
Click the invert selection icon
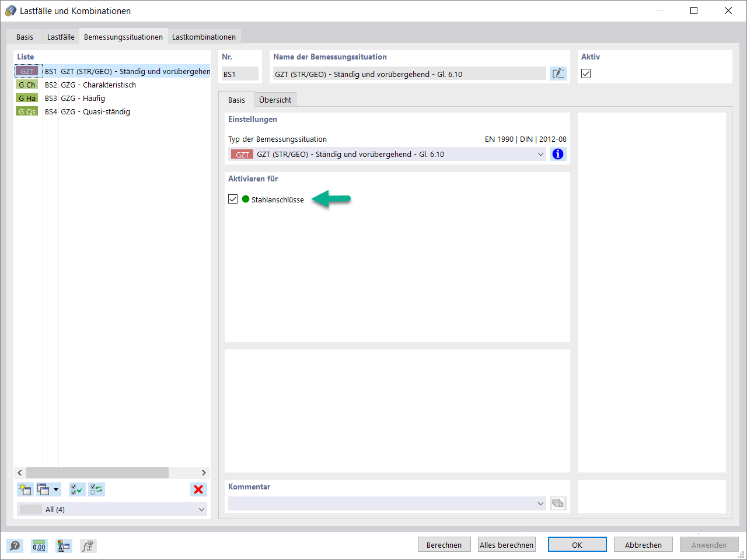[x=96, y=489]
